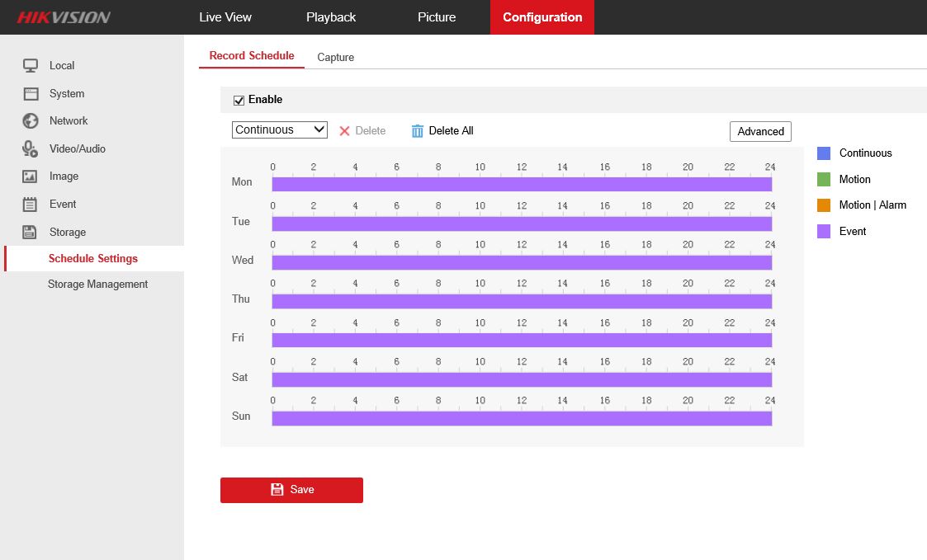Open Image settings picture icon
This screenshot has height=560, width=927.
click(x=31, y=176)
